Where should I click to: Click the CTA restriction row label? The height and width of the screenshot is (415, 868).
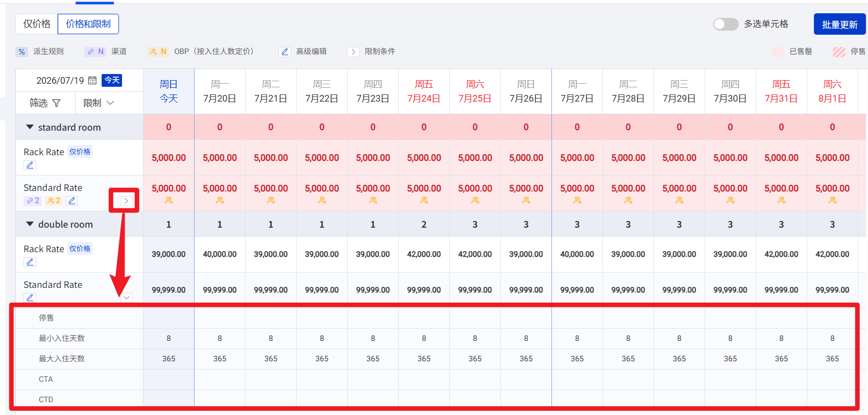tap(46, 379)
